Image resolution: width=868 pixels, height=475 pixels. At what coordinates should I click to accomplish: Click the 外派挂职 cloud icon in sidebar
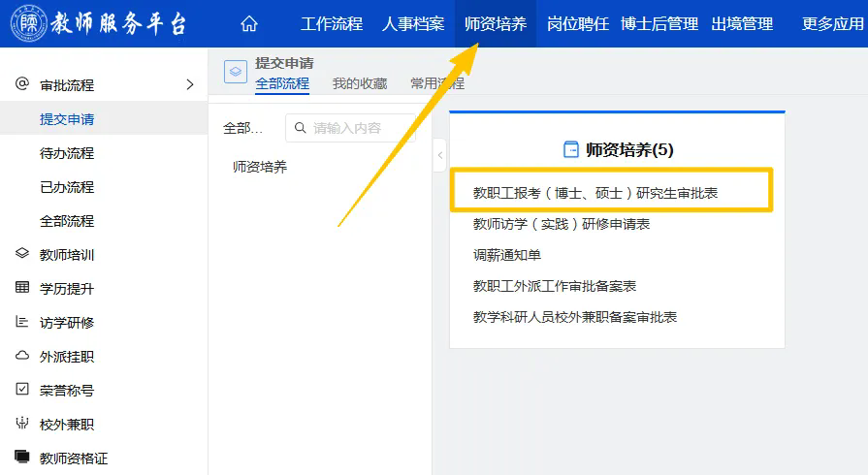coord(22,356)
